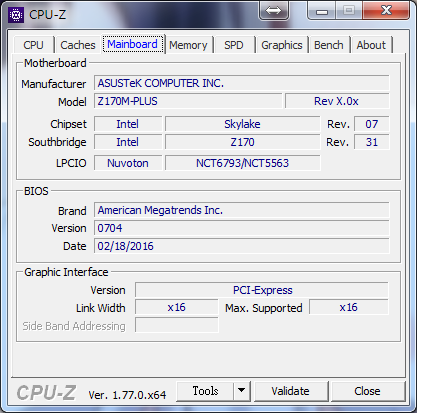Expand the Tools dropdown arrow
This screenshot has height=418, width=422.
(242, 391)
